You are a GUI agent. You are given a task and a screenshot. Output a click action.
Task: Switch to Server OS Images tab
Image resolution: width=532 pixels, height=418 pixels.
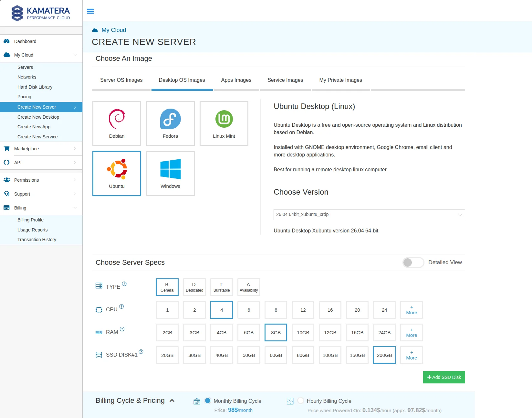121,80
